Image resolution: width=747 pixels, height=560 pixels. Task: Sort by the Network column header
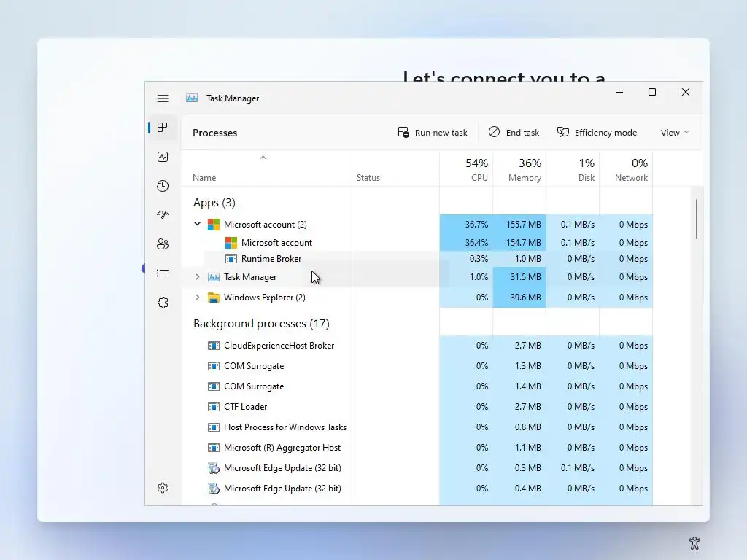pos(626,169)
